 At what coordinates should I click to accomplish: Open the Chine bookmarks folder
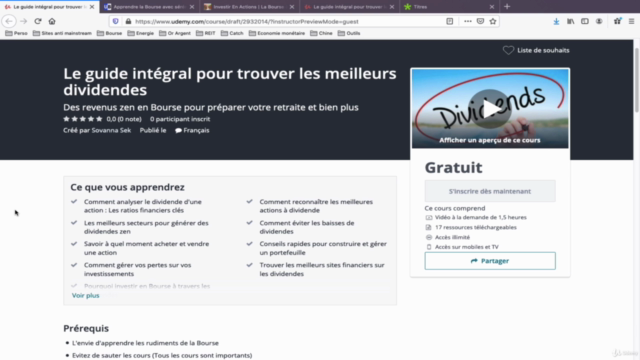(x=321, y=33)
